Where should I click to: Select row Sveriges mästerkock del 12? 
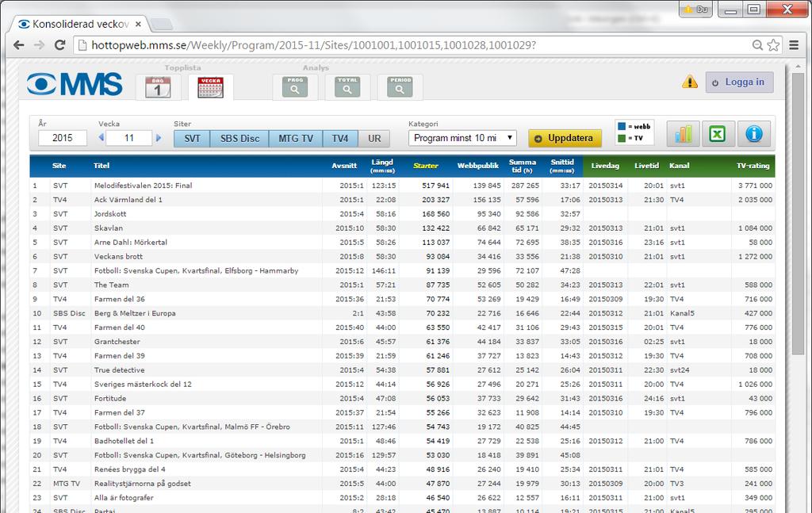(402, 384)
